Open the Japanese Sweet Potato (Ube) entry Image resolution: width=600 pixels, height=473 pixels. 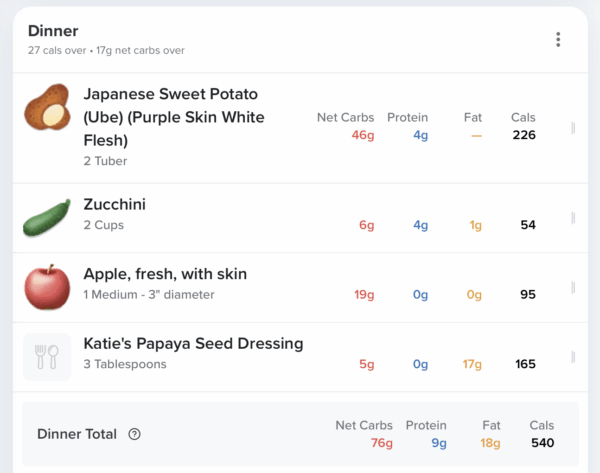pos(172,117)
